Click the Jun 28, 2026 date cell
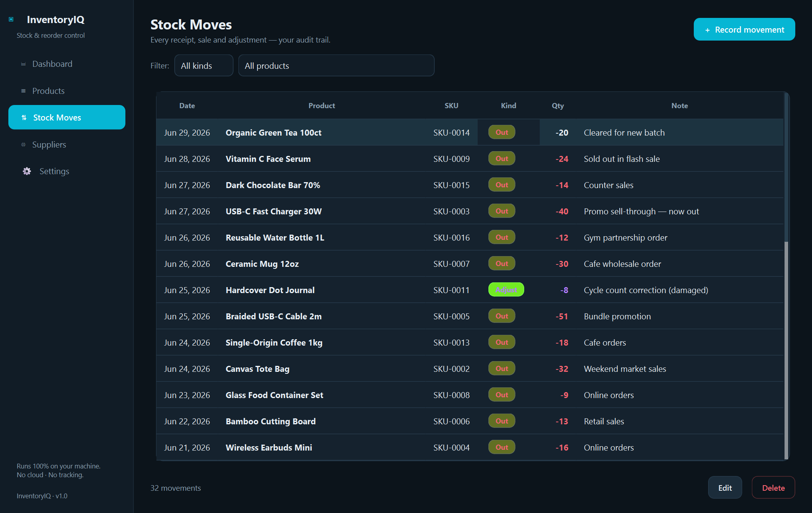The height and width of the screenshot is (513, 812). pos(187,159)
